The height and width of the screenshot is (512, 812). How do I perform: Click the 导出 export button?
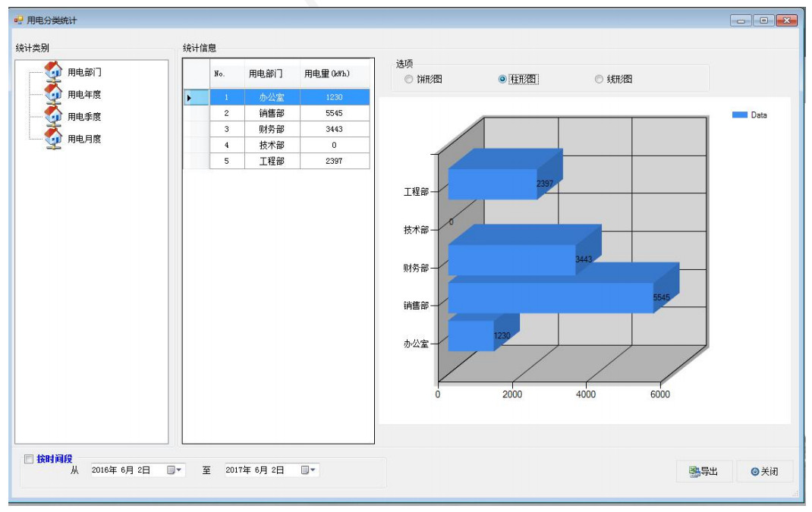tap(704, 471)
